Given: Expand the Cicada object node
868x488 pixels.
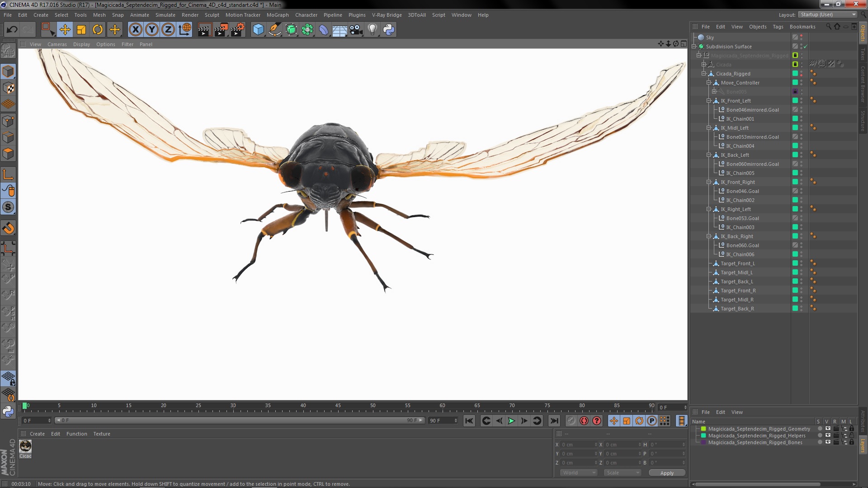Looking at the screenshot, I should pos(703,65).
